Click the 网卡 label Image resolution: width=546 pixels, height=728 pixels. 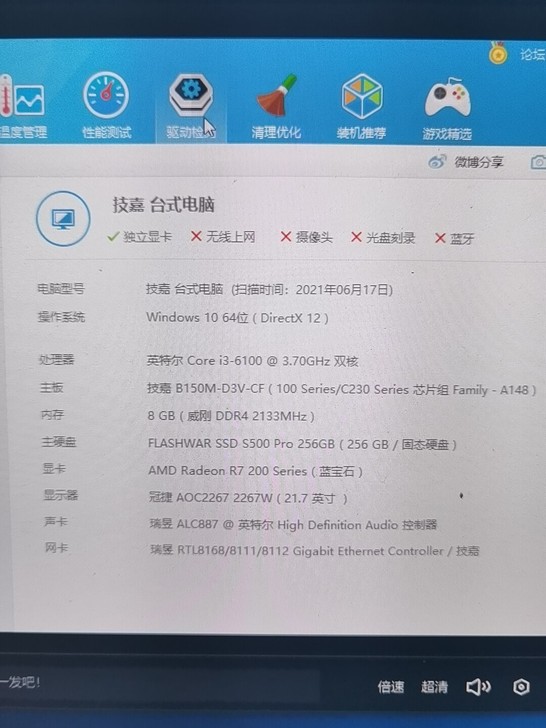click(x=57, y=548)
